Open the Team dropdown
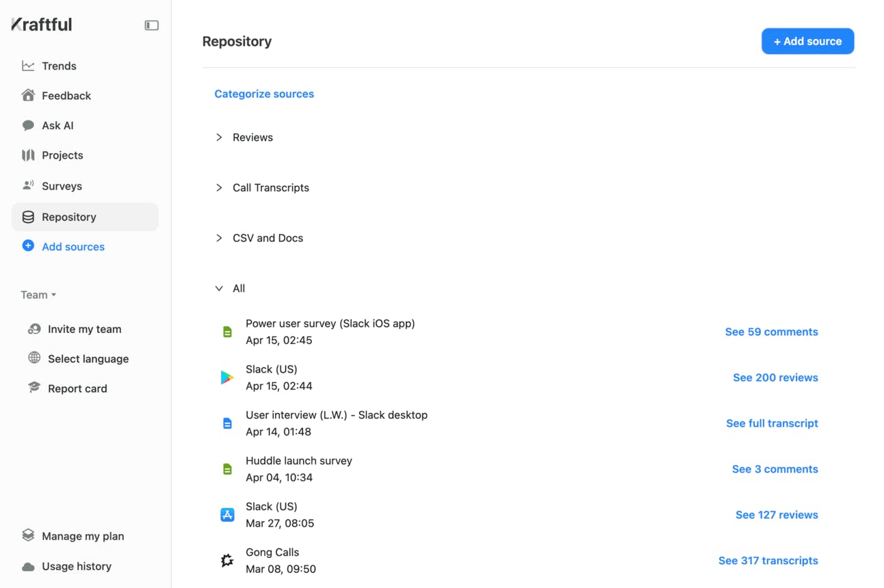This screenshot has height=588, width=884. (x=38, y=295)
